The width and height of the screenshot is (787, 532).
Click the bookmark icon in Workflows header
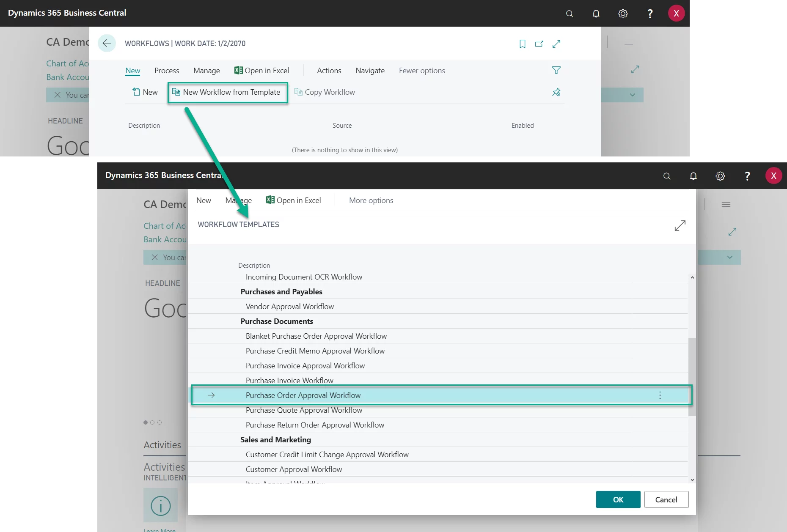(x=522, y=44)
